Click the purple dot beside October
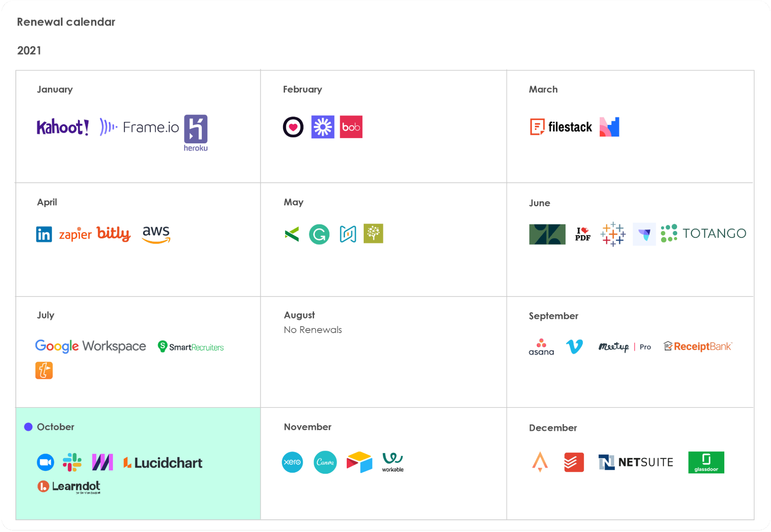This screenshot has width=771, height=532. click(28, 427)
